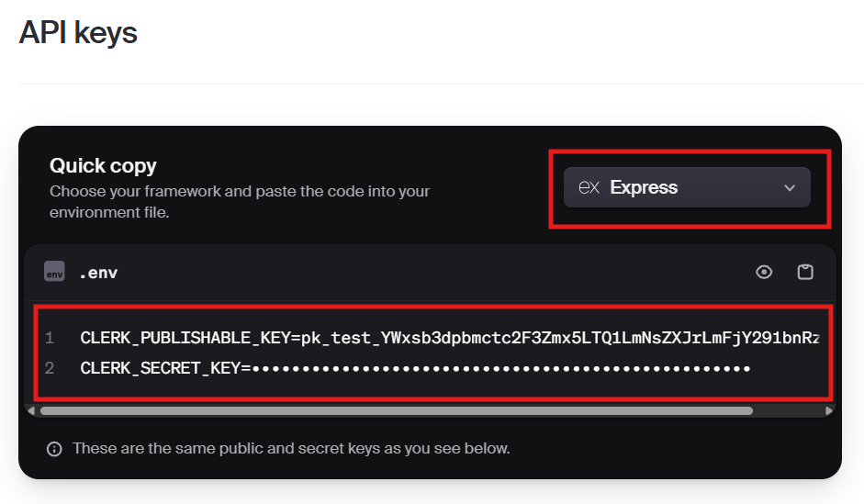The width and height of the screenshot is (864, 504).
Task: Click the API keys page heading
Action: point(78,33)
